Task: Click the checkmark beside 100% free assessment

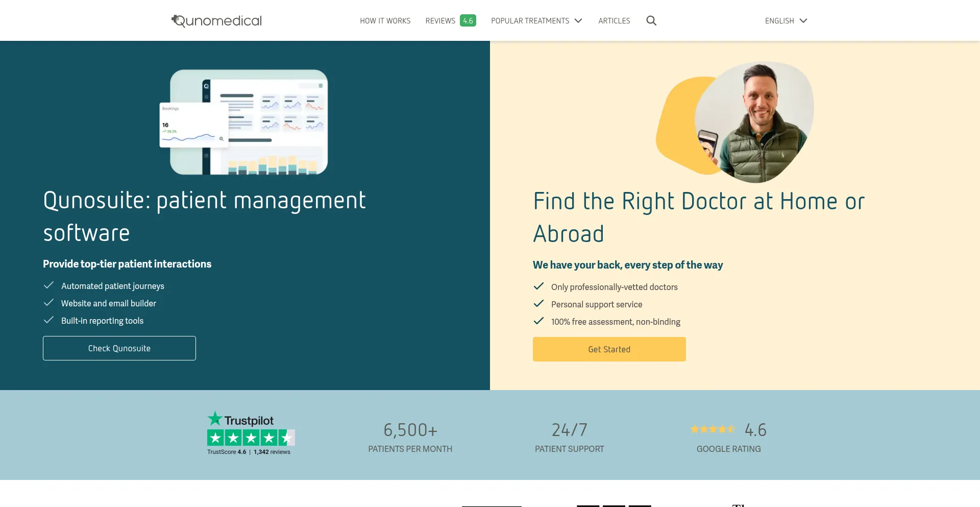Action: [538, 321]
